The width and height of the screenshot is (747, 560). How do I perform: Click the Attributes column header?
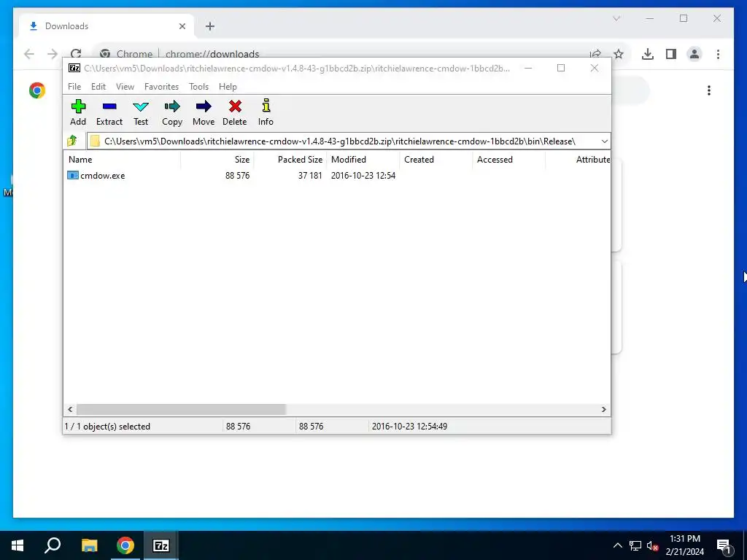(578, 160)
